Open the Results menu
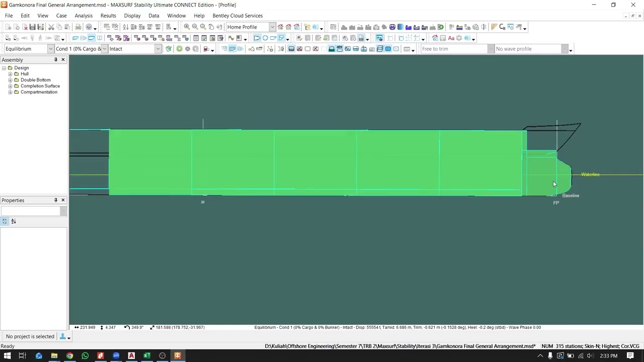Image resolution: width=644 pixels, height=362 pixels. tap(108, 16)
